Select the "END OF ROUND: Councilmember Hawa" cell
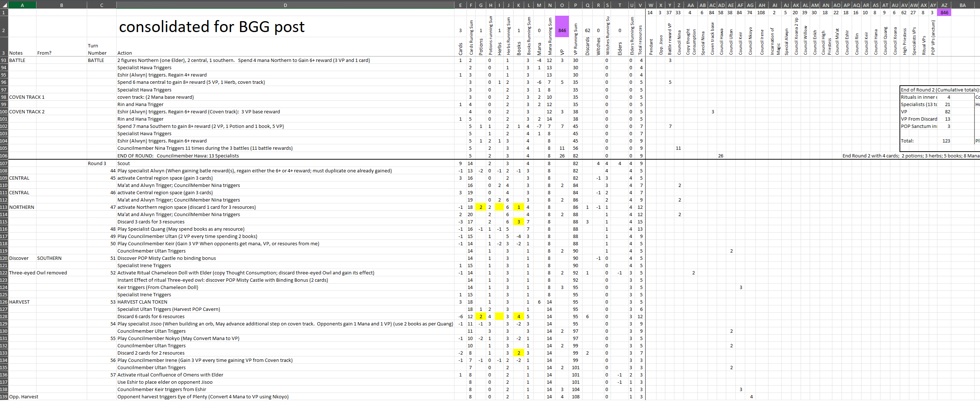This screenshot has width=980, height=410. pyautogui.click(x=285, y=155)
